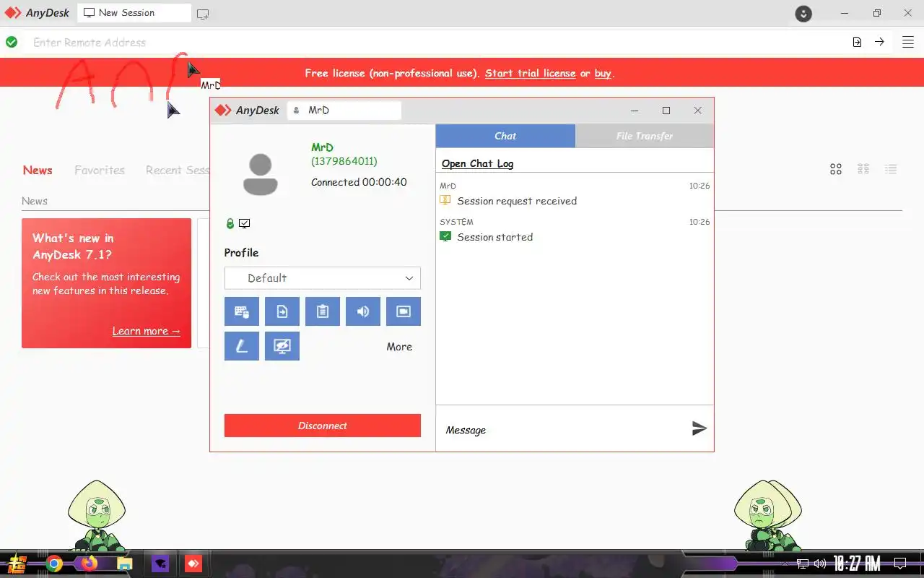Image resolution: width=924 pixels, height=578 pixels.
Task: Click AnyDesk taskbar icon
Action: click(x=193, y=564)
